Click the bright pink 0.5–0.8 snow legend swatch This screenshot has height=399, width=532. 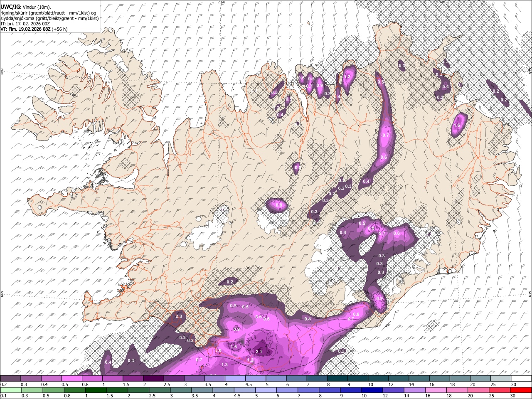[72, 379]
